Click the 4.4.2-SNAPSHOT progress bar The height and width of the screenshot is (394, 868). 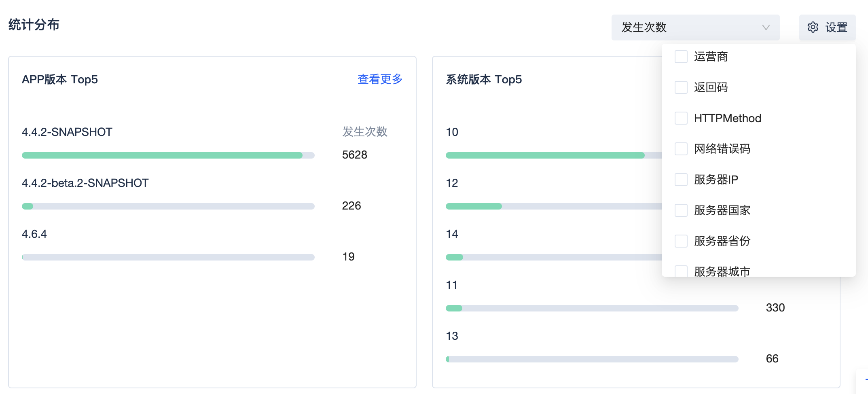[168, 155]
